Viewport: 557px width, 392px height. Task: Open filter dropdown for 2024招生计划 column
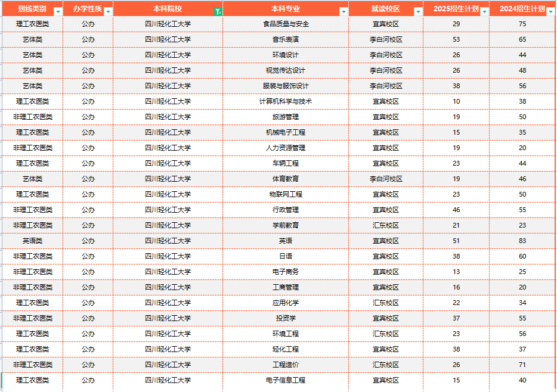pos(550,12)
